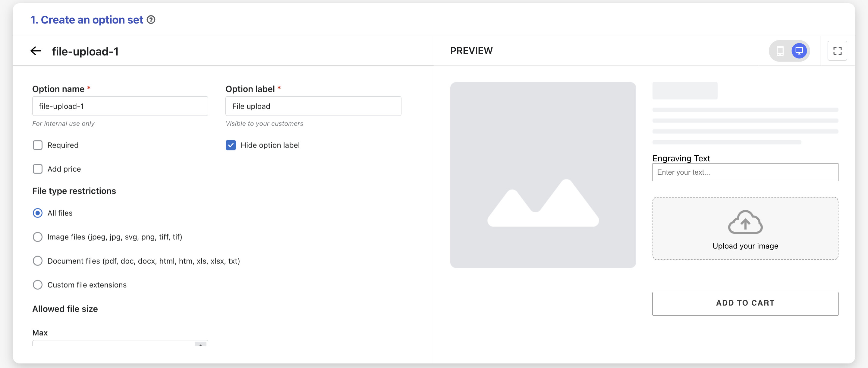Expand the preview to fullscreen
The image size is (868, 368).
(837, 51)
